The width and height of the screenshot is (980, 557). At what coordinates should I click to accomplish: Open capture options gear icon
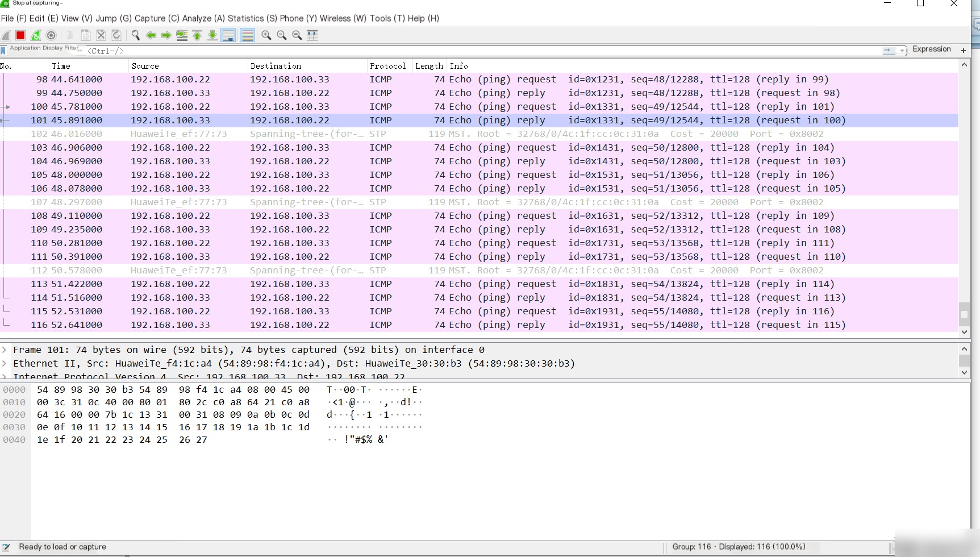pos(51,35)
